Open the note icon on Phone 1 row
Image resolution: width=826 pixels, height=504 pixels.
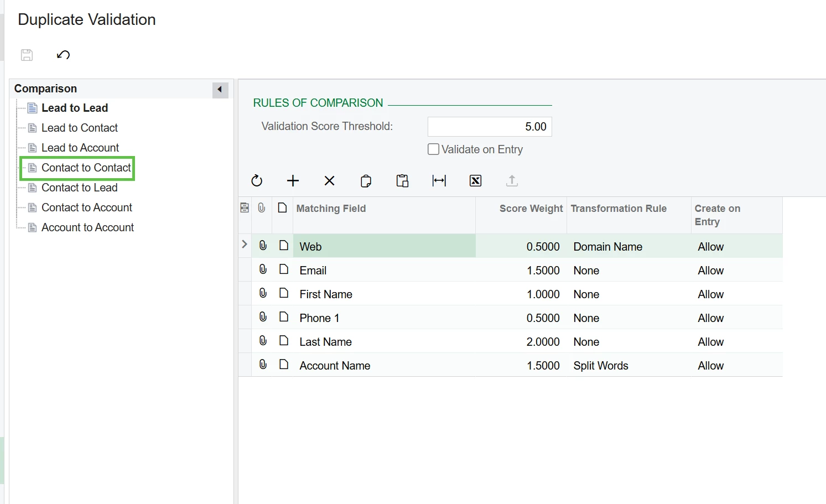click(284, 317)
